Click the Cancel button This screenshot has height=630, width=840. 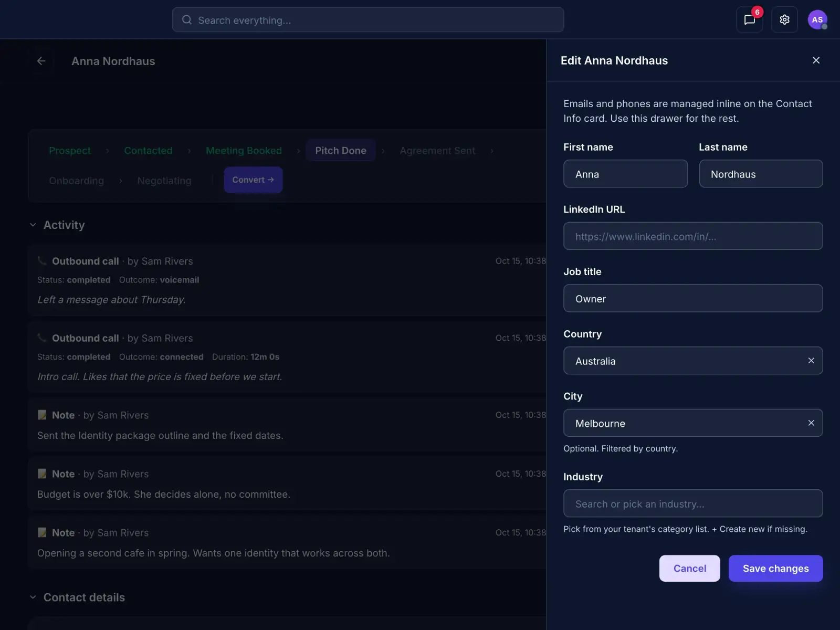coord(689,569)
